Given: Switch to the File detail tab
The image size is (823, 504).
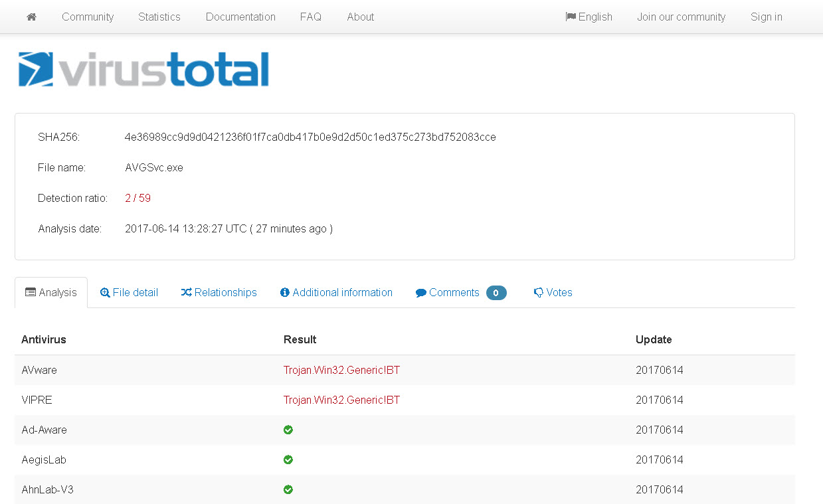Looking at the screenshot, I should (x=129, y=292).
